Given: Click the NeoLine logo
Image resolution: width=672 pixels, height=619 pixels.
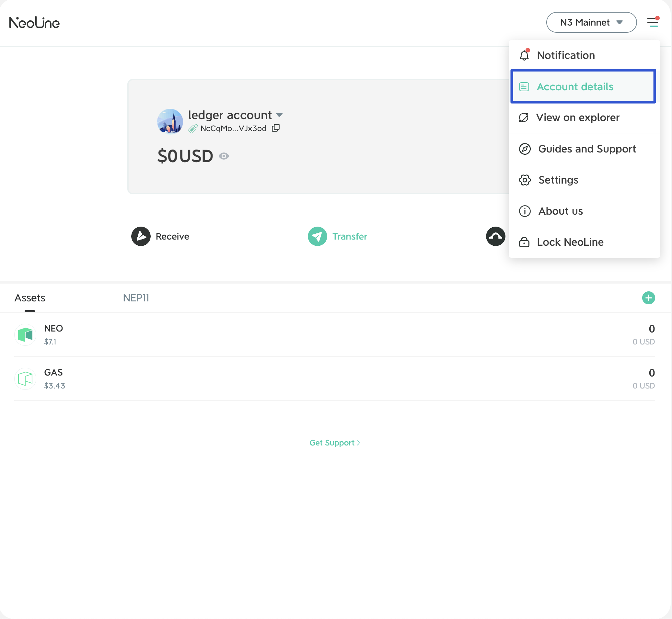Looking at the screenshot, I should coord(34,23).
